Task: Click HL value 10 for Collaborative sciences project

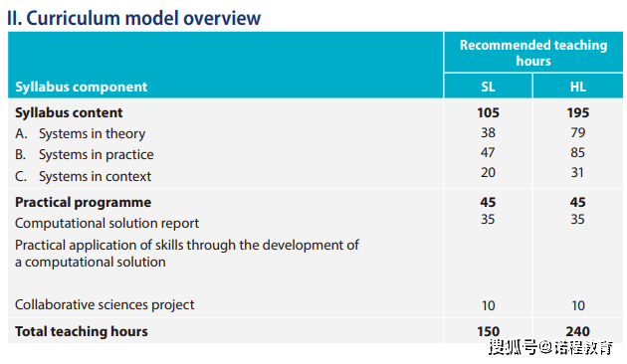Action: (578, 306)
